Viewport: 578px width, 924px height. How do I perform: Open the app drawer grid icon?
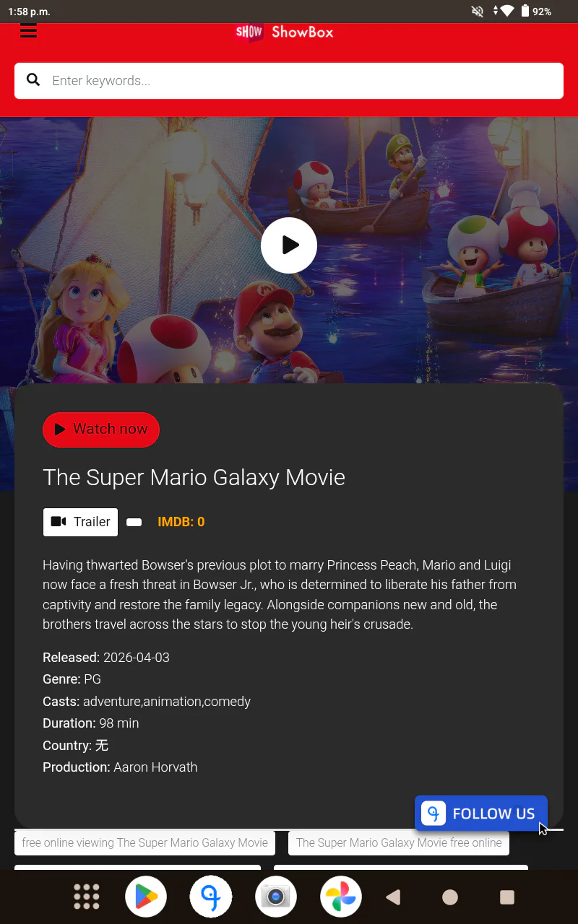[87, 897]
